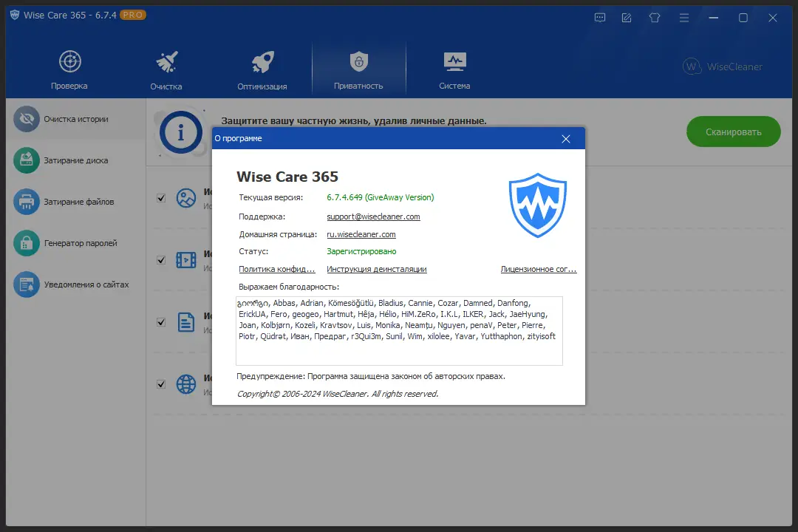Image resolution: width=798 pixels, height=532 pixels.
Task: Open the Приватность shield lock icon
Action: coord(359,61)
